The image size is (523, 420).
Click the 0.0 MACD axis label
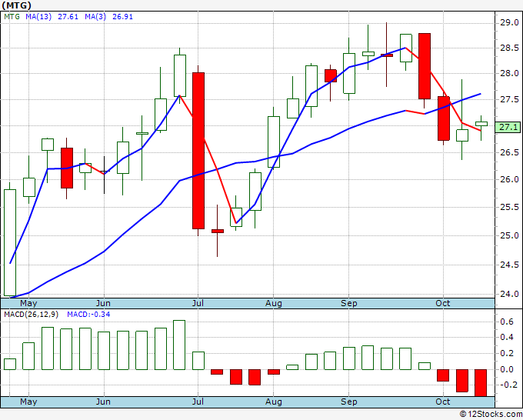[507, 369]
